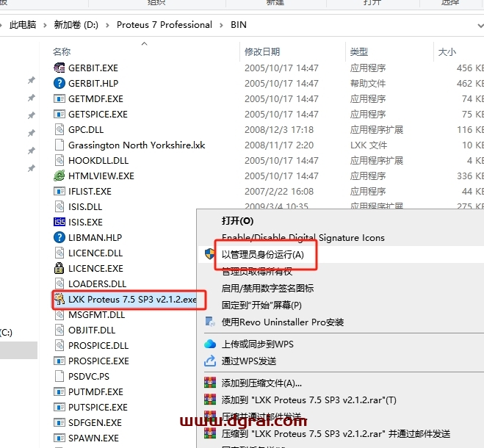Click the PUTSPICE.EXE application icon
This screenshot has width=484, height=448.
(59, 408)
